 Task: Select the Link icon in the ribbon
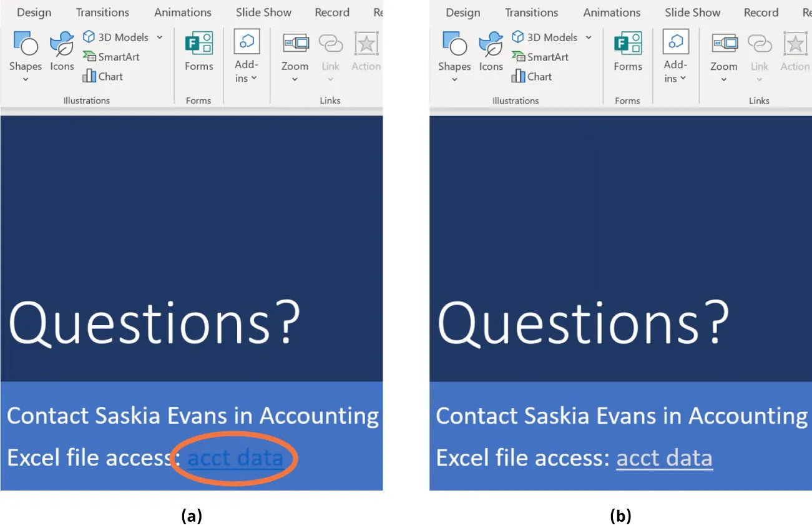pyautogui.click(x=331, y=43)
